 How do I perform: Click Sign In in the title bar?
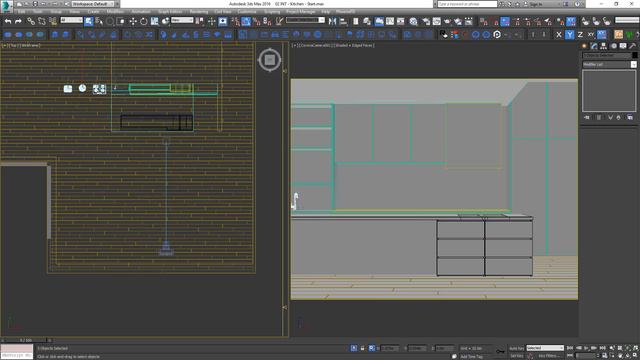536,4
